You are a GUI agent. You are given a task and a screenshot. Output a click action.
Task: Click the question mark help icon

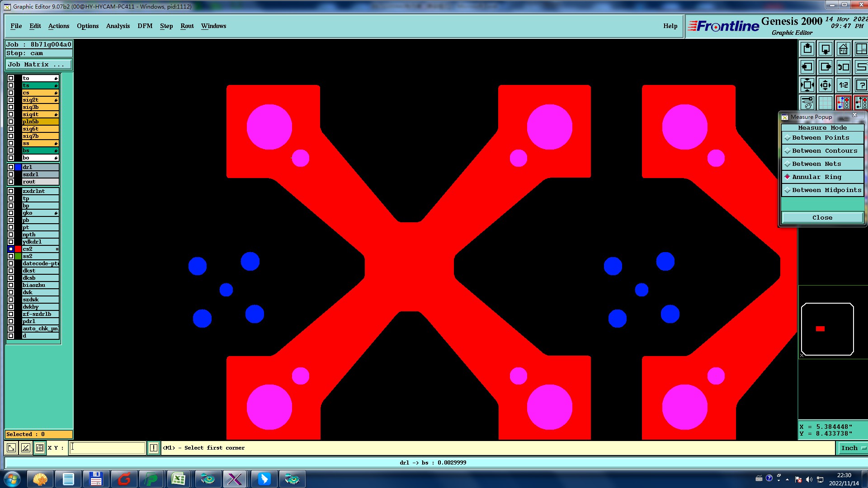tap(861, 85)
